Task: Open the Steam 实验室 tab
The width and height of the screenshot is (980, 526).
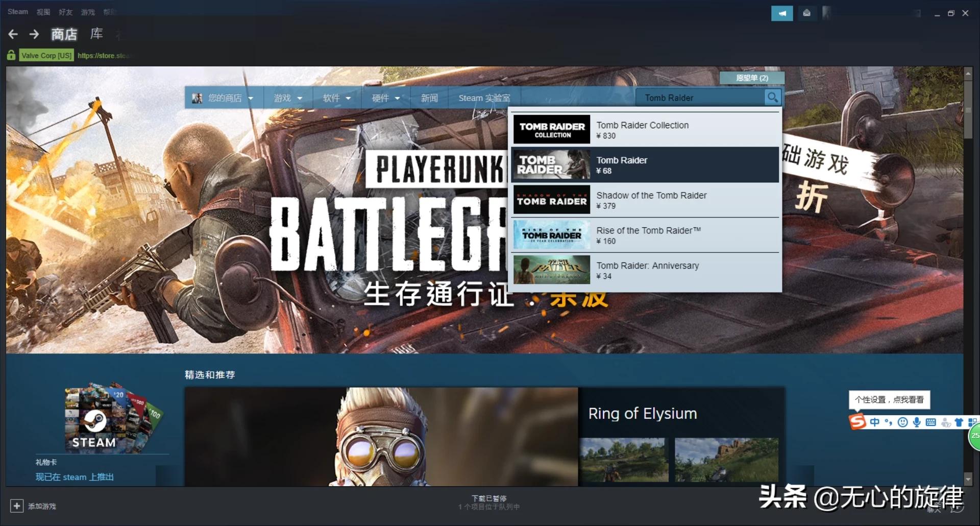Action: pos(484,98)
